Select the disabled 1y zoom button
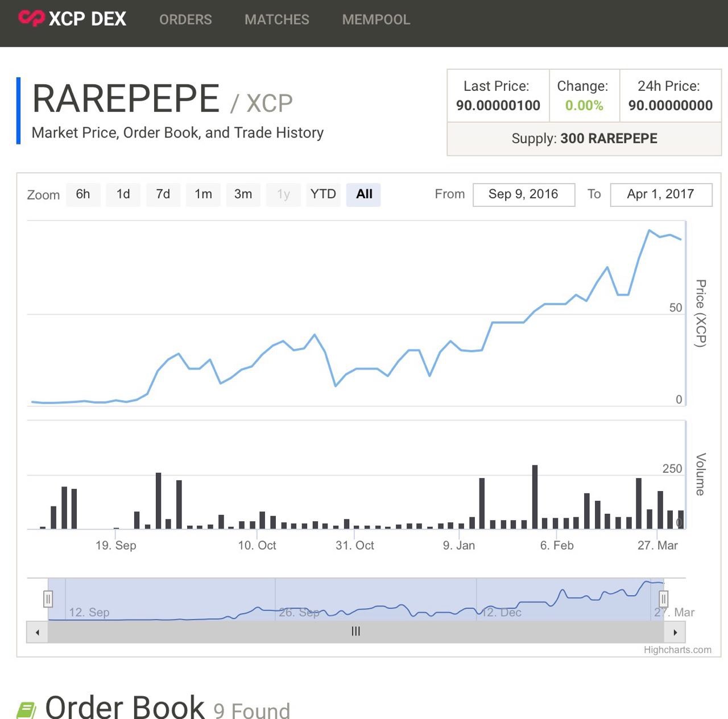This screenshot has width=728, height=719. point(283,194)
